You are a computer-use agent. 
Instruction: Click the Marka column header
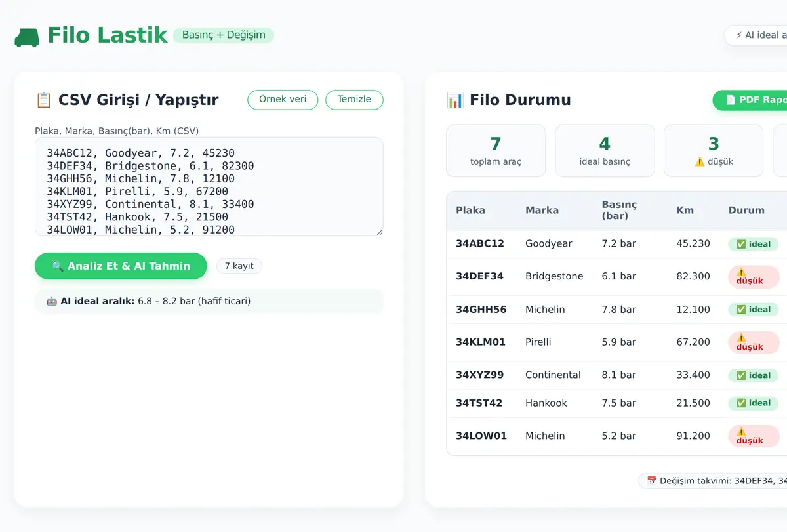(542, 211)
